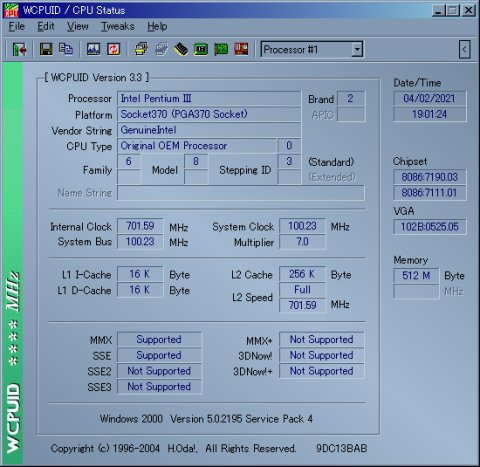
Task: Click the L2 Speed Full value
Action: (x=302, y=290)
